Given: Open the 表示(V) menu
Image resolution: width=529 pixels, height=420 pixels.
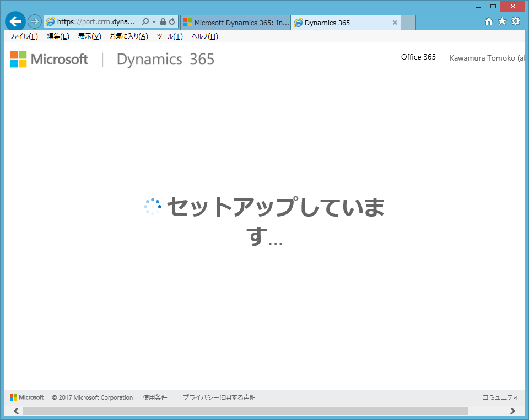Looking at the screenshot, I should coord(90,36).
